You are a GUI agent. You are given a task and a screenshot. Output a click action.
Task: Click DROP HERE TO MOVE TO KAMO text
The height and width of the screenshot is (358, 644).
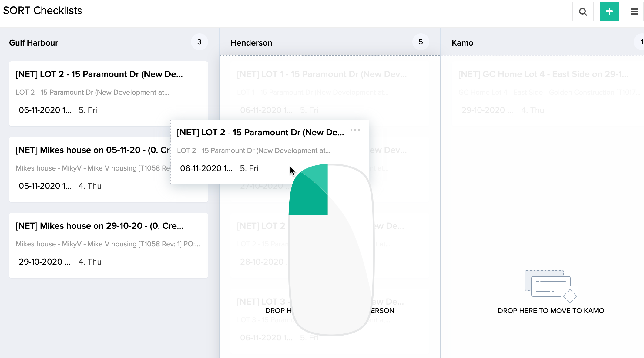coord(551,311)
